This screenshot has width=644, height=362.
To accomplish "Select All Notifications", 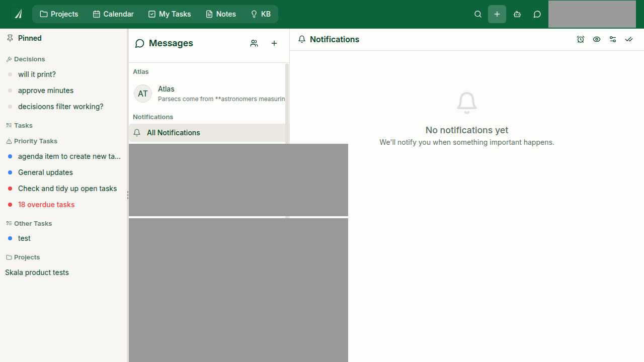I will click(x=207, y=133).
